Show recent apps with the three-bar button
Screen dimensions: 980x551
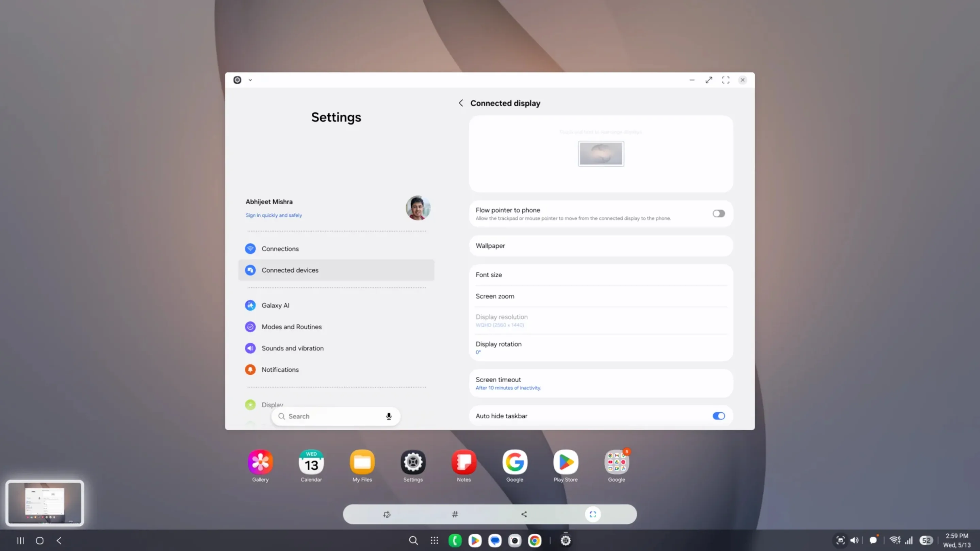pos(20,540)
